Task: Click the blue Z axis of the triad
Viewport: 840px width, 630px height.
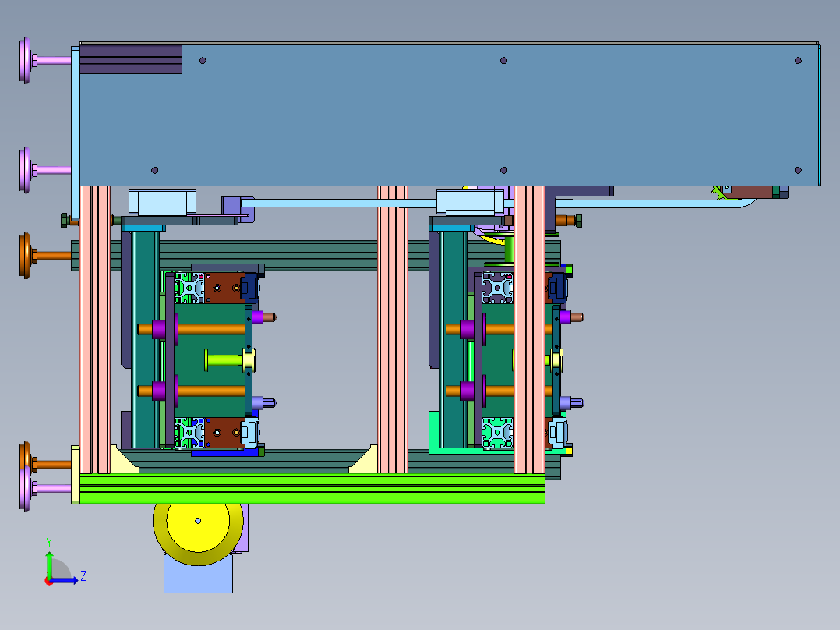Action: pyautogui.click(x=64, y=580)
